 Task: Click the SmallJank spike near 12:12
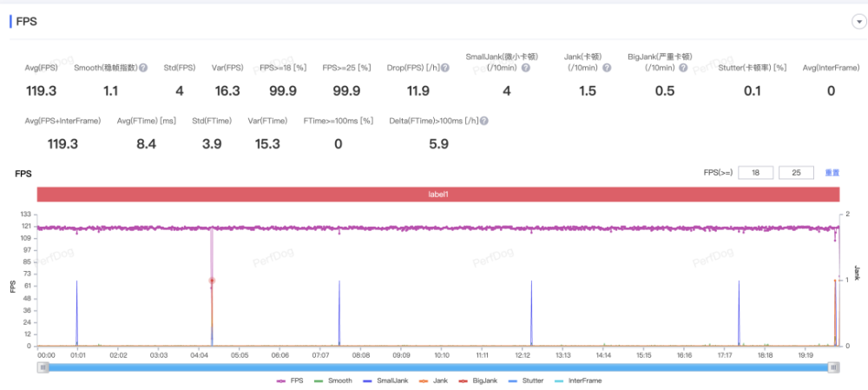[531, 313]
